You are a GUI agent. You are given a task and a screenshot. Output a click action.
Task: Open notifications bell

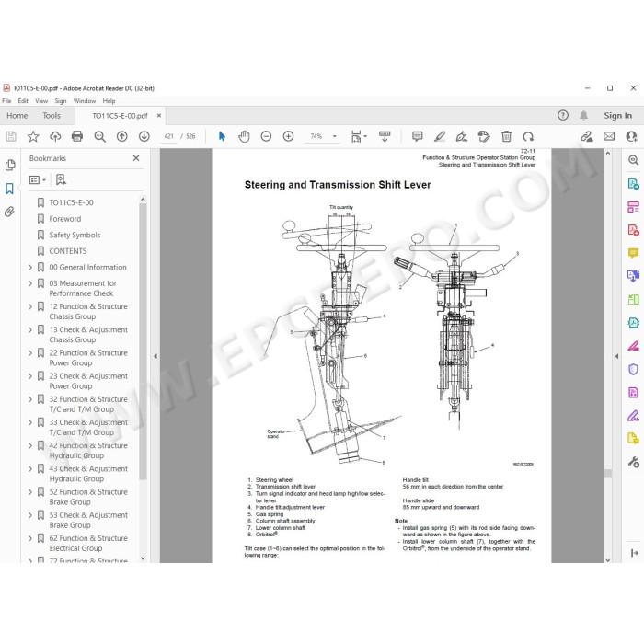583,115
